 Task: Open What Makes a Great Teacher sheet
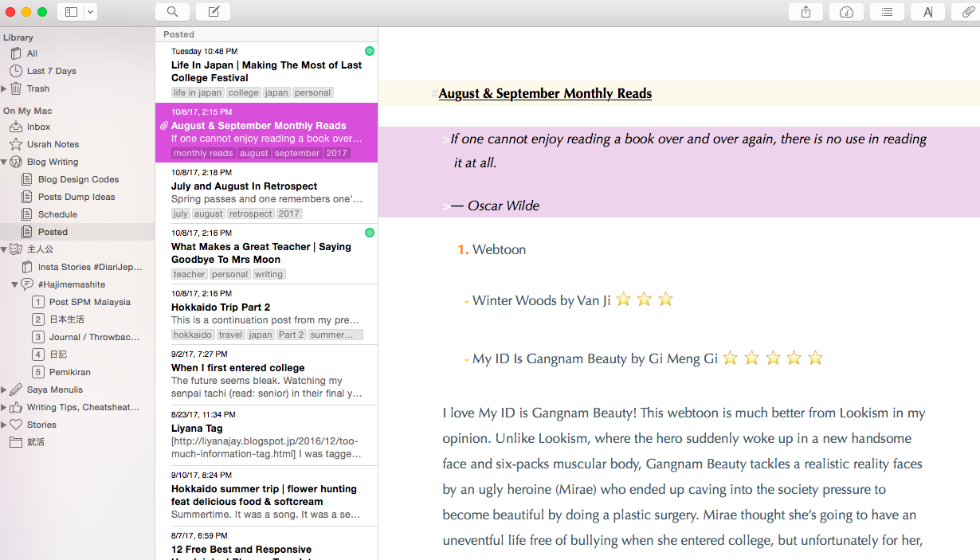266,254
